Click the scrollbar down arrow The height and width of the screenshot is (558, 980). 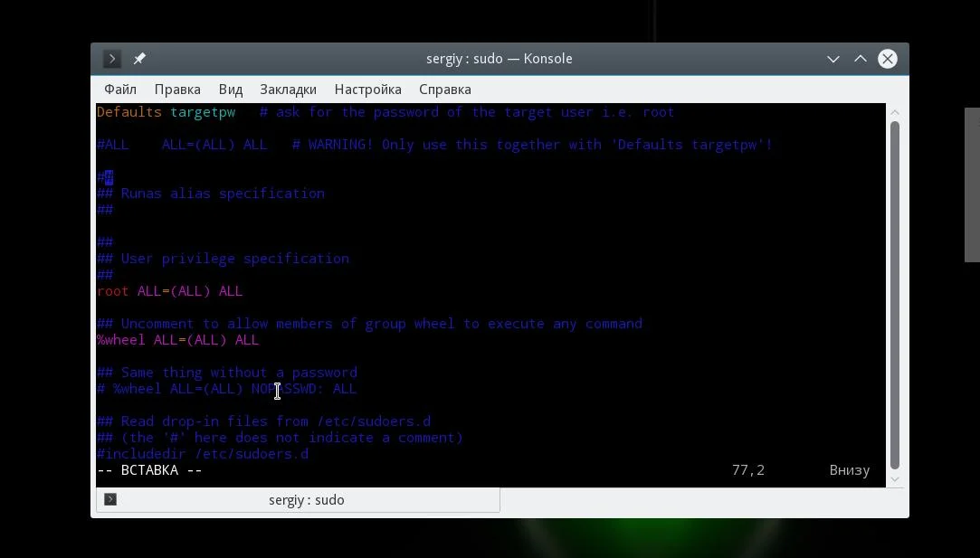pyautogui.click(x=895, y=479)
